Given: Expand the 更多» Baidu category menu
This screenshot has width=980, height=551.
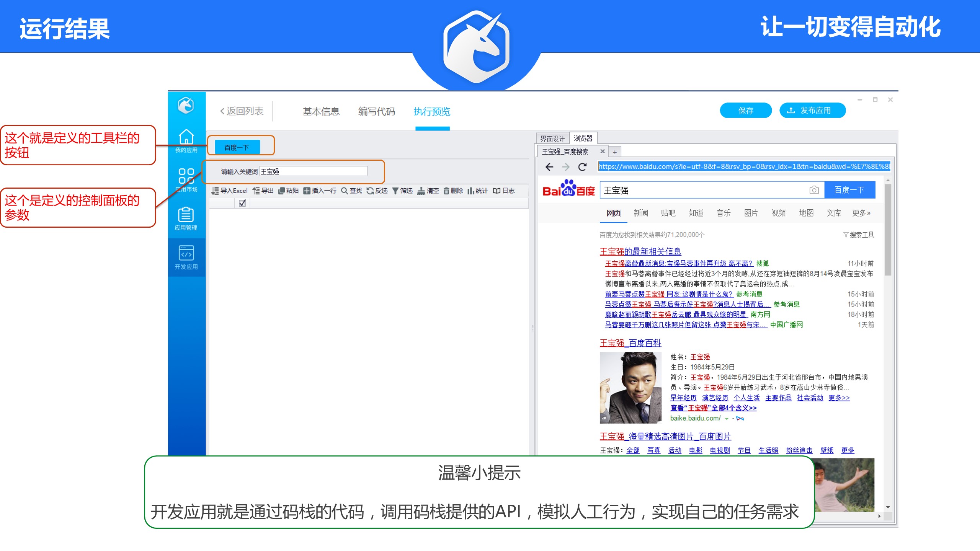Looking at the screenshot, I should (861, 213).
